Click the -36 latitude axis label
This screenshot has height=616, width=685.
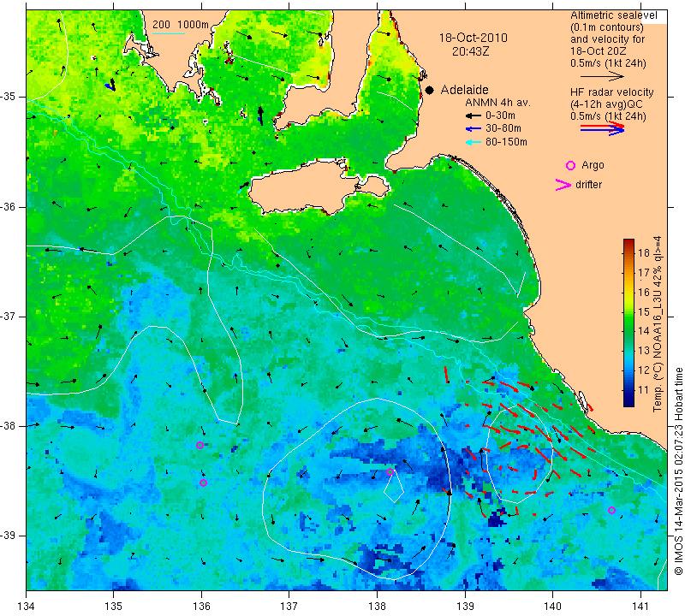pyautogui.click(x=9, y=206)
